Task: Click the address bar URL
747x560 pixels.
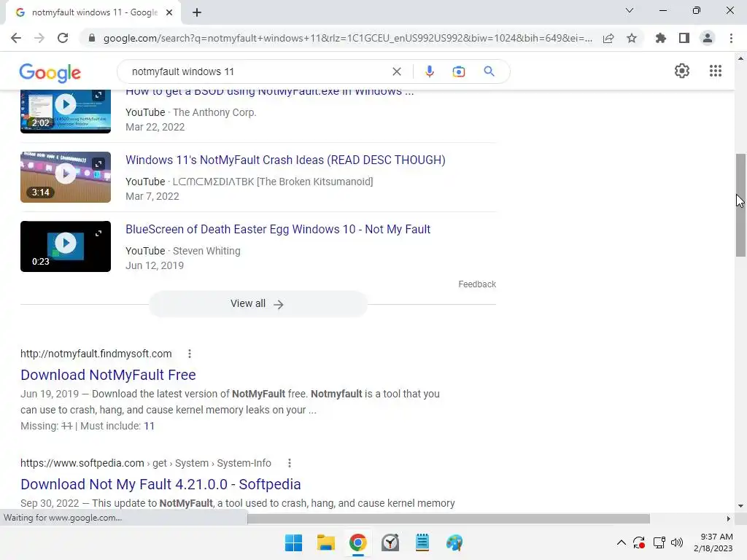Action: (348, 38)
